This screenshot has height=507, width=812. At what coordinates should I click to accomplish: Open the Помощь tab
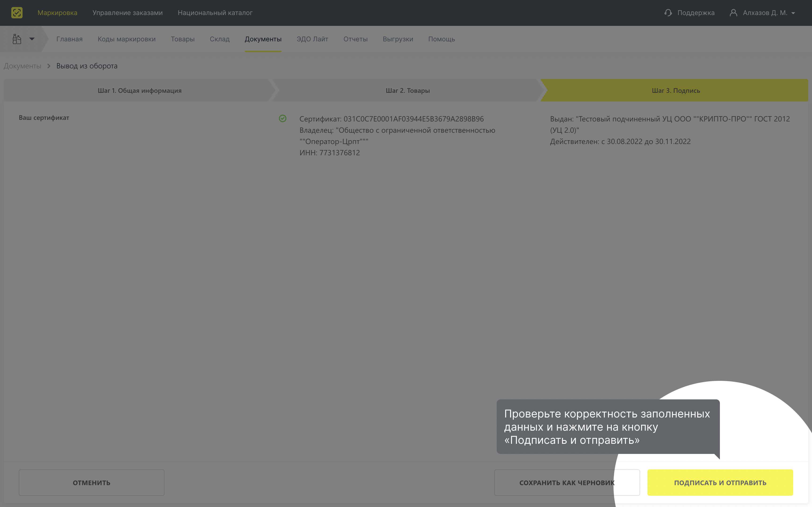coord(441,39)
